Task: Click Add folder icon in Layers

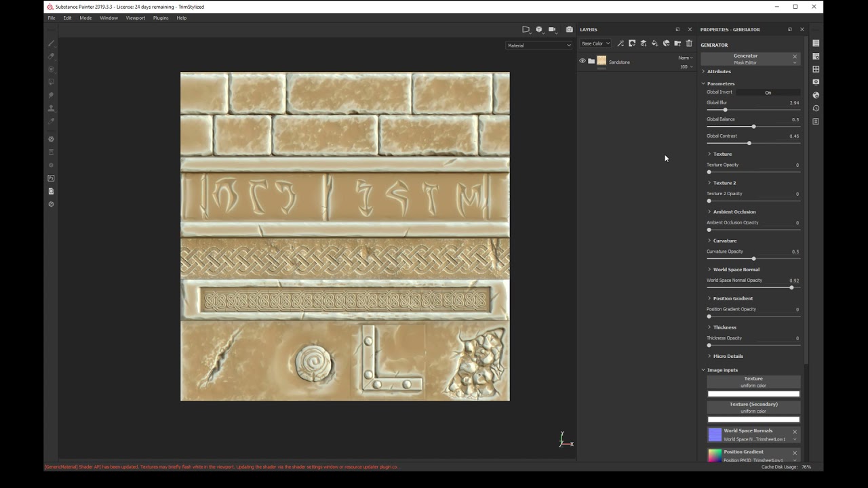Action: click(677, 43)
